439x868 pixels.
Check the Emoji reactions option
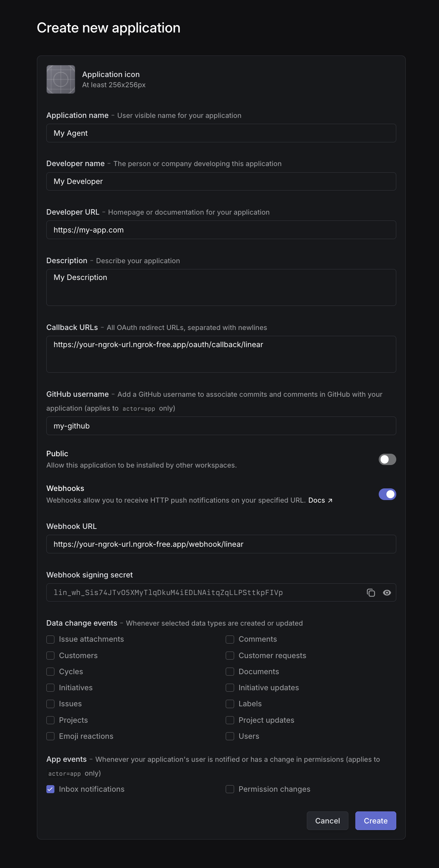(x=50, y=736)
